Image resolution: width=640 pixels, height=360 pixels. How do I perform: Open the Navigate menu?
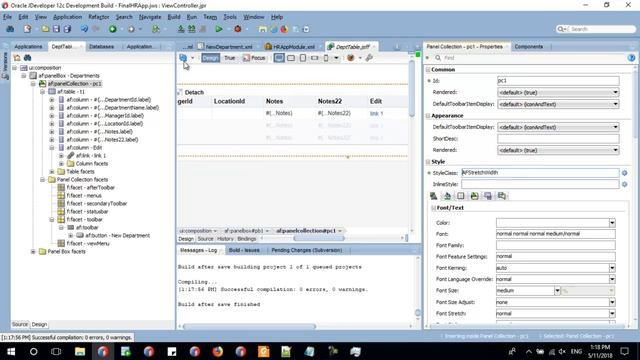(150, 17)
